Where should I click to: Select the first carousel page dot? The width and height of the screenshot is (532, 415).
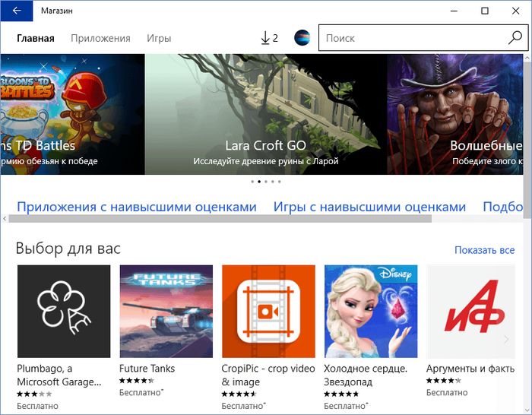(252, 182)
